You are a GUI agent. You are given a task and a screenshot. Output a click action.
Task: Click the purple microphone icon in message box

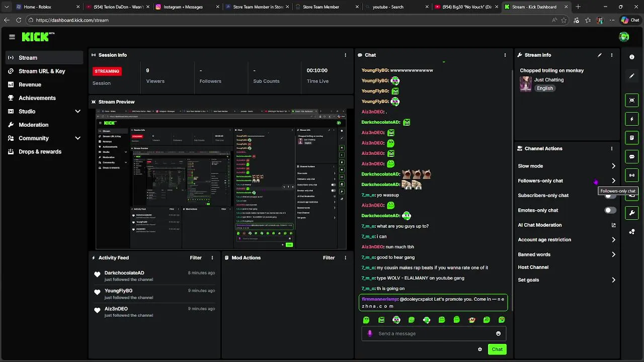coord(370,333)
